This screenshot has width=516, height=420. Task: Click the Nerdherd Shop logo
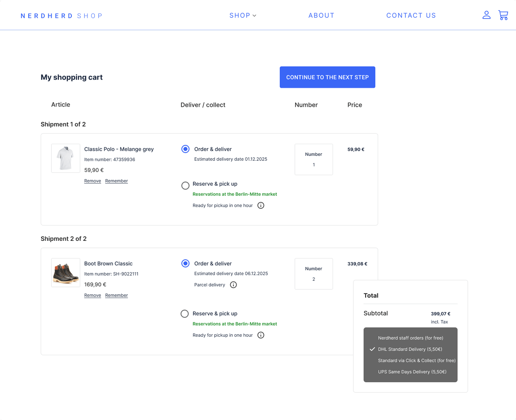pos(61,15)
